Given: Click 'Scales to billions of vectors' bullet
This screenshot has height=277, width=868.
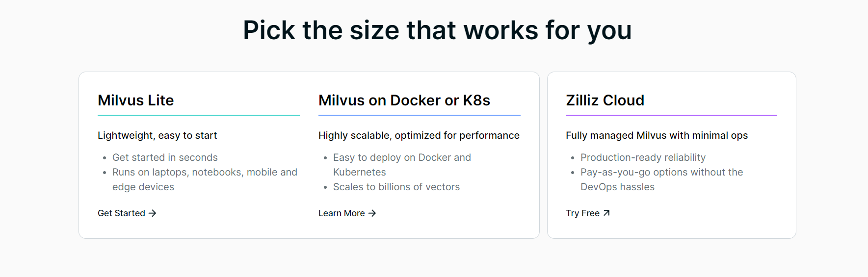Looking at the screenshot, I should 396,187.
